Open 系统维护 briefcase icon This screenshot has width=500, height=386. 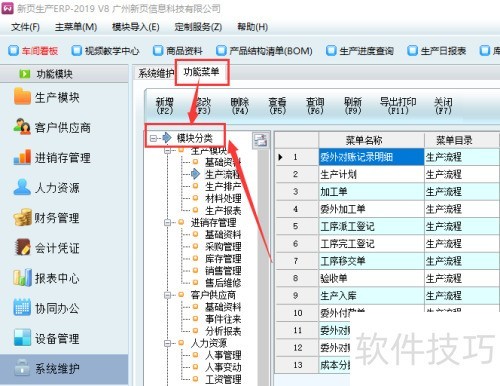coord(22,368)
